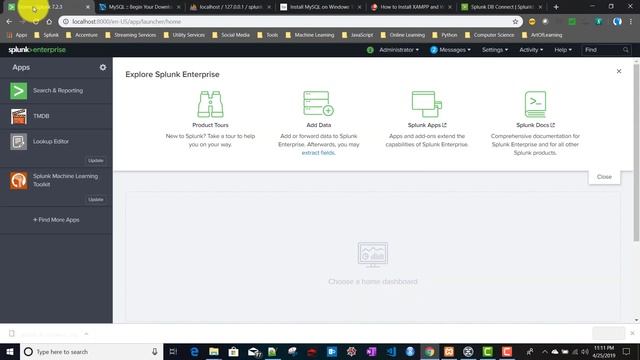This screenshot has width=640, height=360.
Task: Click the Chrome icon in the taskbar
Action: click(429, 351)
